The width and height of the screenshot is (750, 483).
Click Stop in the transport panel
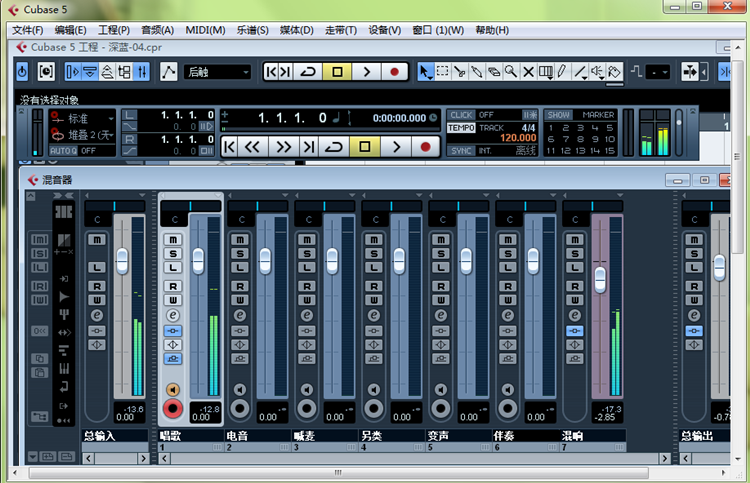364,146
